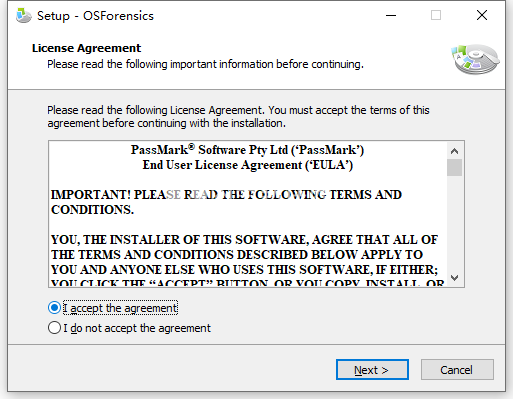513x399 pixels.
Task: Click the "License Agreement" page heading
Action: pyautogui.click(x=86, y=48)
